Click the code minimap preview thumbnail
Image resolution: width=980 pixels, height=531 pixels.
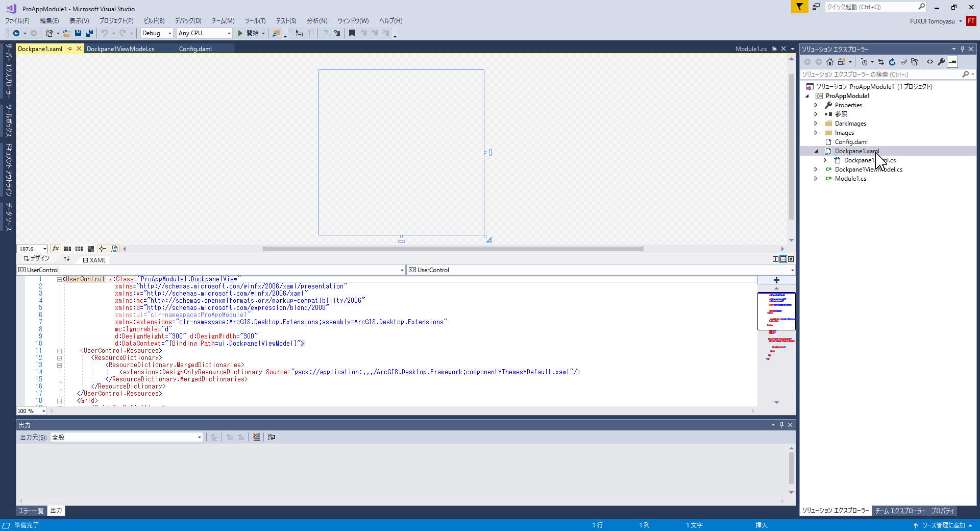coord(776,311)
